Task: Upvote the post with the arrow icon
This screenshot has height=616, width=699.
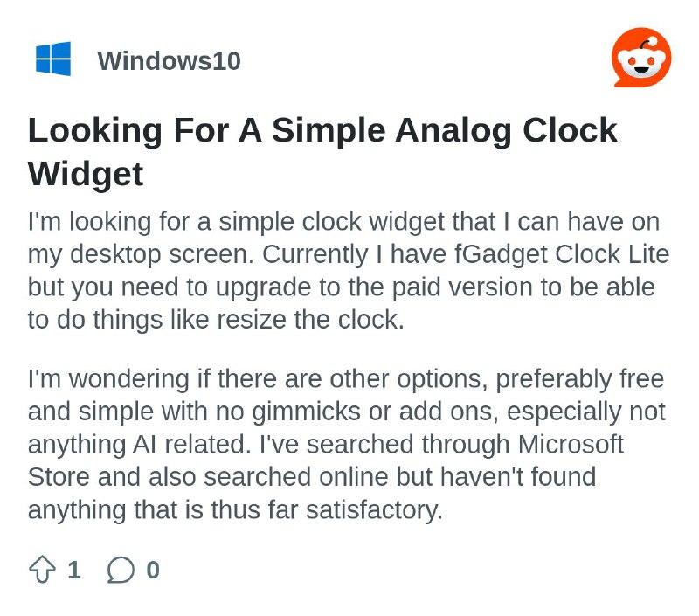Action: click(x=42, y=569)
